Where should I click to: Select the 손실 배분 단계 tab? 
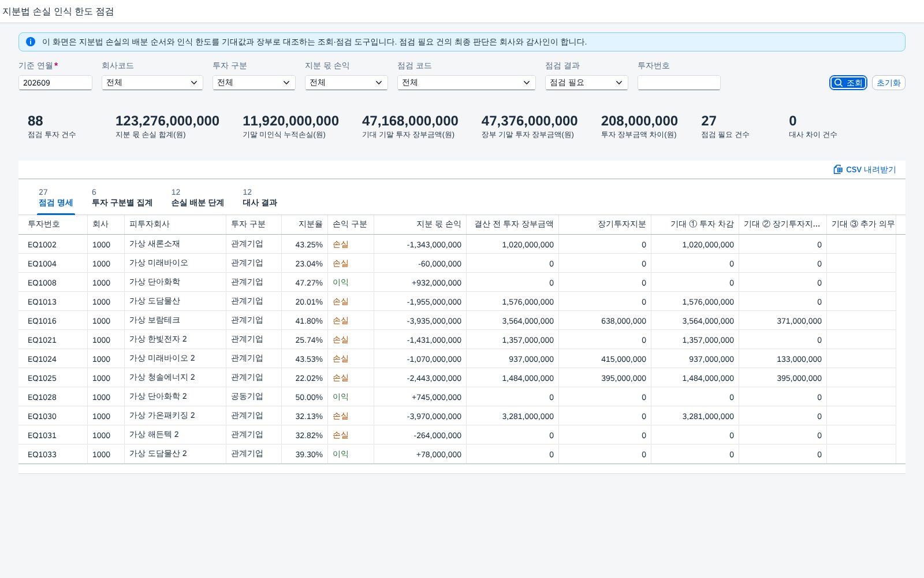198,197
